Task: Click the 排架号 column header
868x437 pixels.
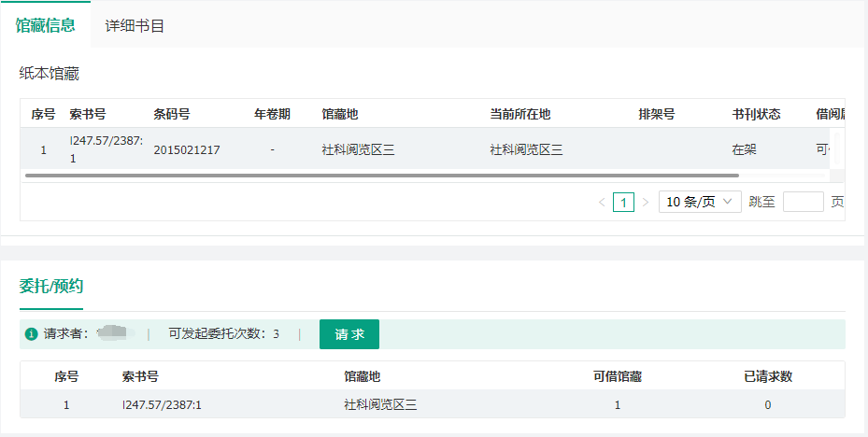Action: coord(656,114)
